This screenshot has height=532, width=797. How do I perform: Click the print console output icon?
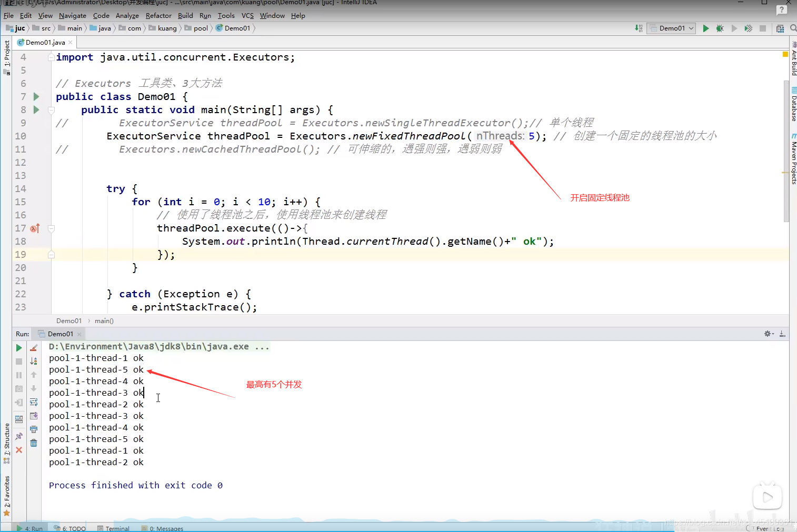click(34, 429)
